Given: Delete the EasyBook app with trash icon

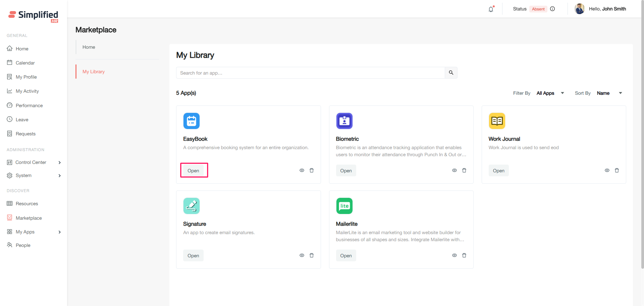Looking at the screenshot, I should click(311, 170).
